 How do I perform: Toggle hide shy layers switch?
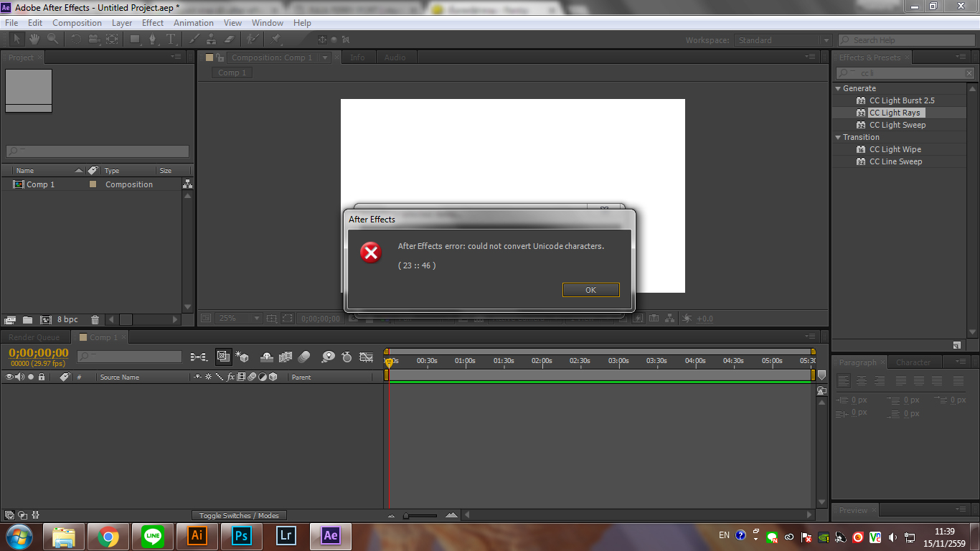click(x=266, y=356)
